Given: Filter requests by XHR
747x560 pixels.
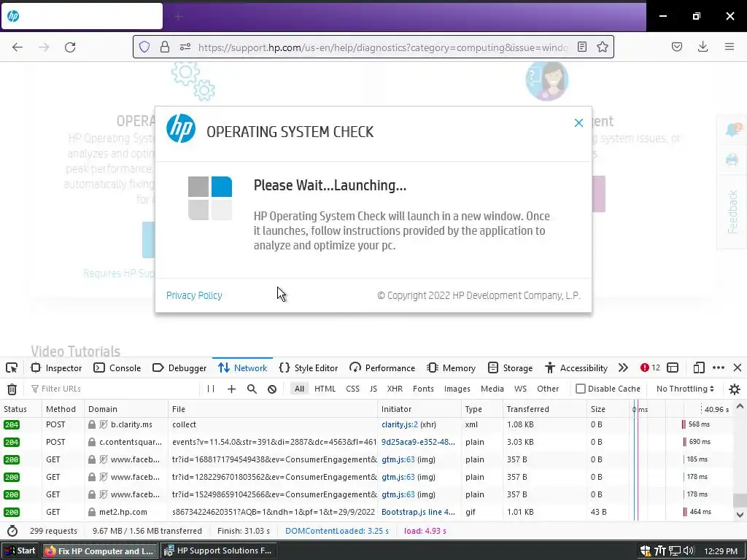Looking at the screenshot, I should (395, 389).
